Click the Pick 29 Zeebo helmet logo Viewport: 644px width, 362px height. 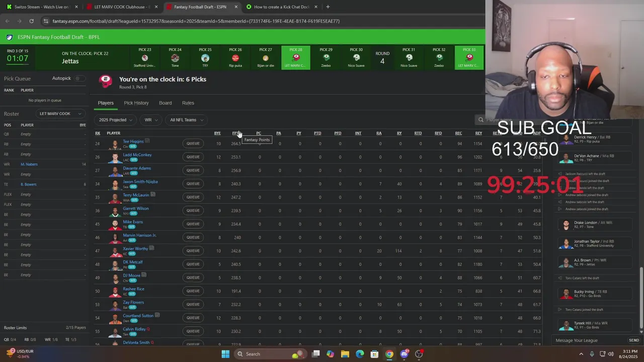click(x=326, y=58)
